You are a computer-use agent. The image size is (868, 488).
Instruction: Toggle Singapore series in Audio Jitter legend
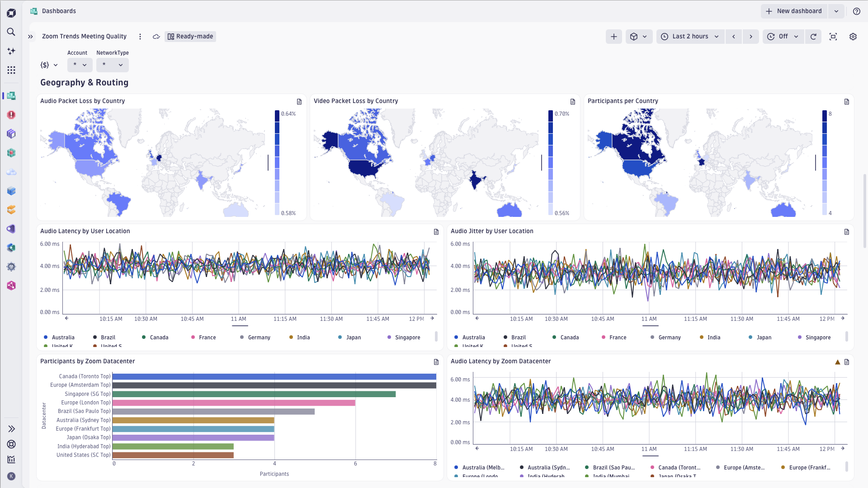tap(814, 338)
